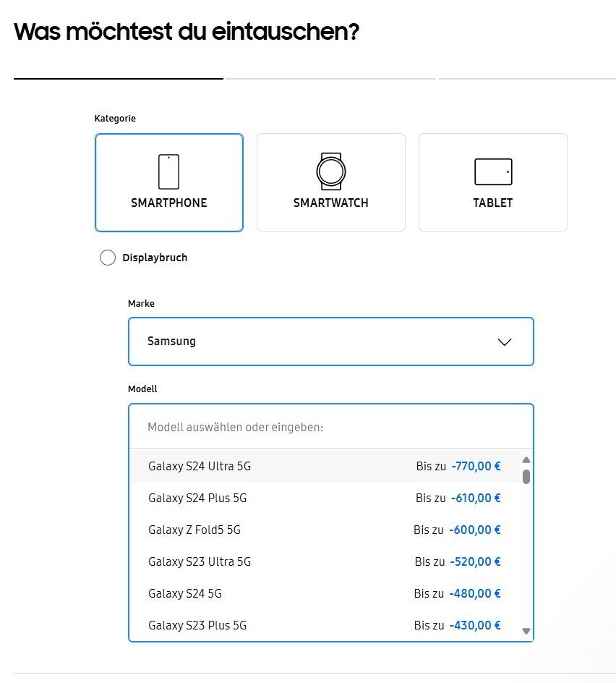The image size is (616, 683).
Task: Click the scroll down arrow in model list
Action: click(x=526, y=632)
